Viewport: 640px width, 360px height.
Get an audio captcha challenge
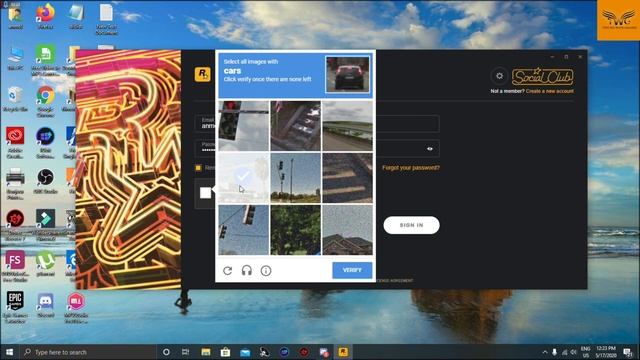tap(247, 270)
